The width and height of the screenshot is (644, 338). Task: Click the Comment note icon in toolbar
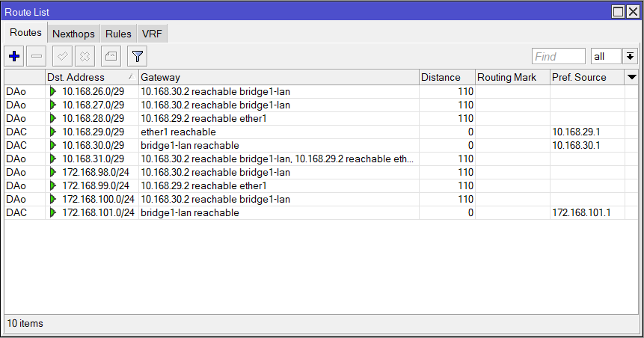pyautogui.click(x=111, y=56)
